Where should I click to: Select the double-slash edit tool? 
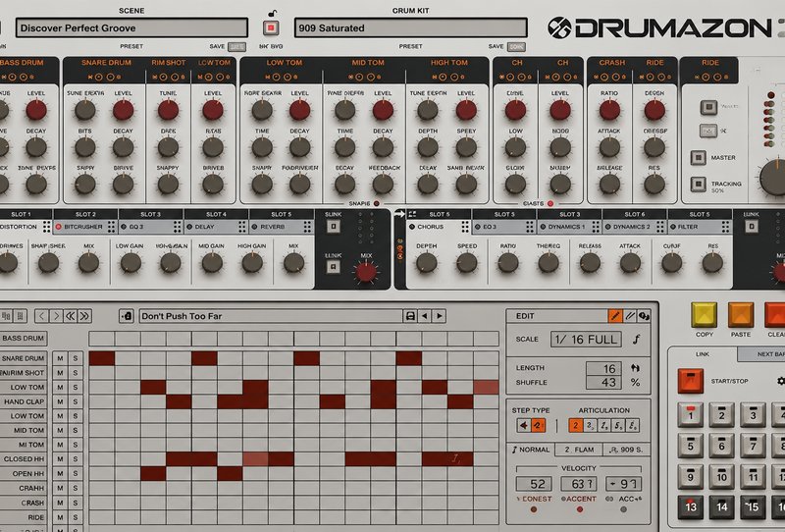pyautogui.click(x=630, y=316)
